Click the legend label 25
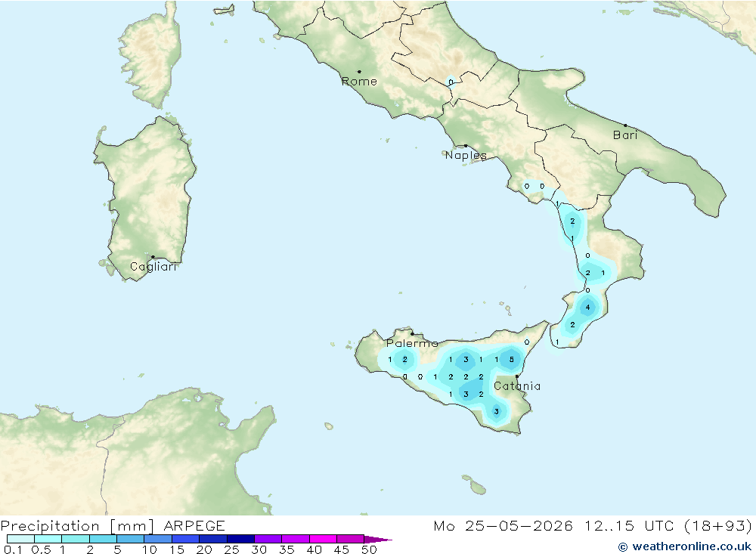This screenshot has height=554, width=756. point(232,549)
